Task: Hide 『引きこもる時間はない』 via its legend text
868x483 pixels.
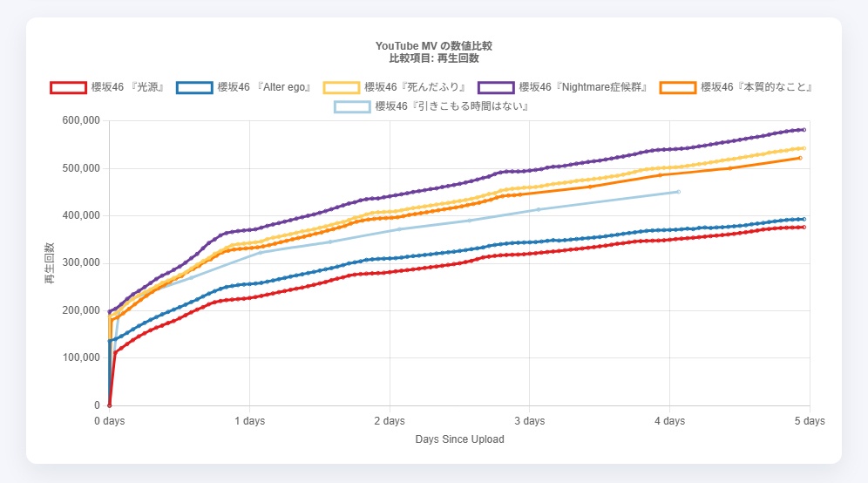Action: (x=452, y=106)
